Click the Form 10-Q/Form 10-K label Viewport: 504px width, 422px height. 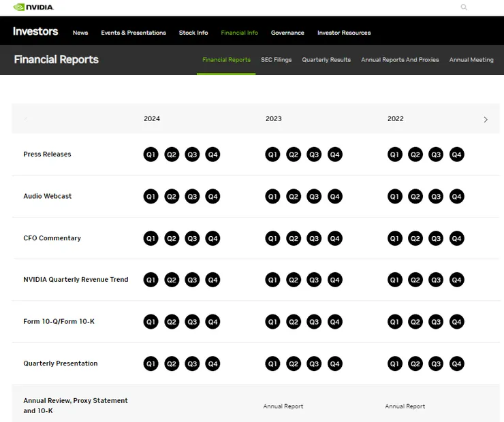pos(59,321)
